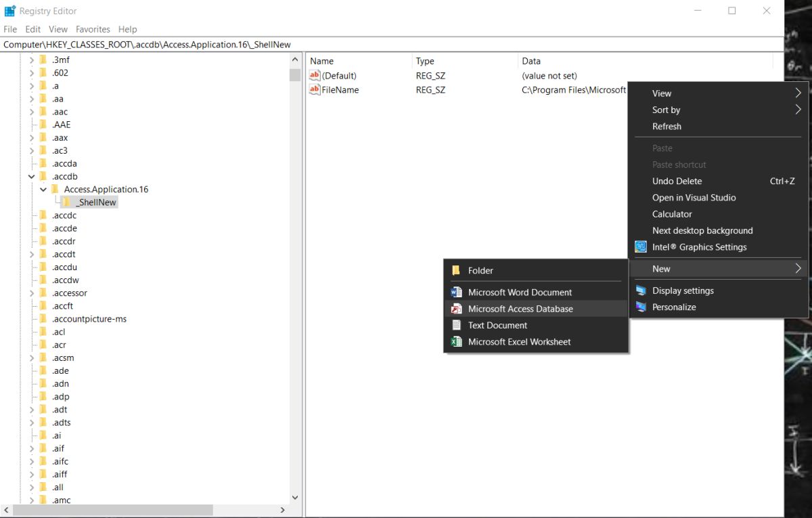
Task: Click the Registry Editor title bar icon
Action: [x=9, y=11]
